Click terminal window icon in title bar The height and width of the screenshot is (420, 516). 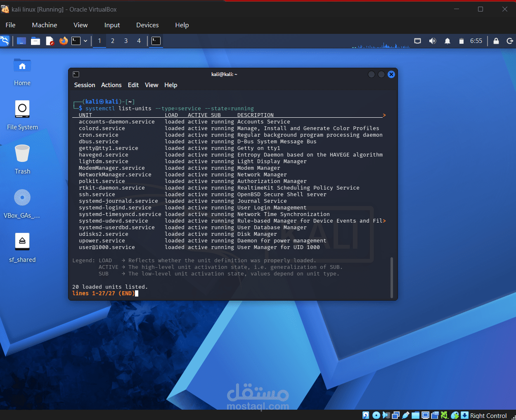point(76,74)
